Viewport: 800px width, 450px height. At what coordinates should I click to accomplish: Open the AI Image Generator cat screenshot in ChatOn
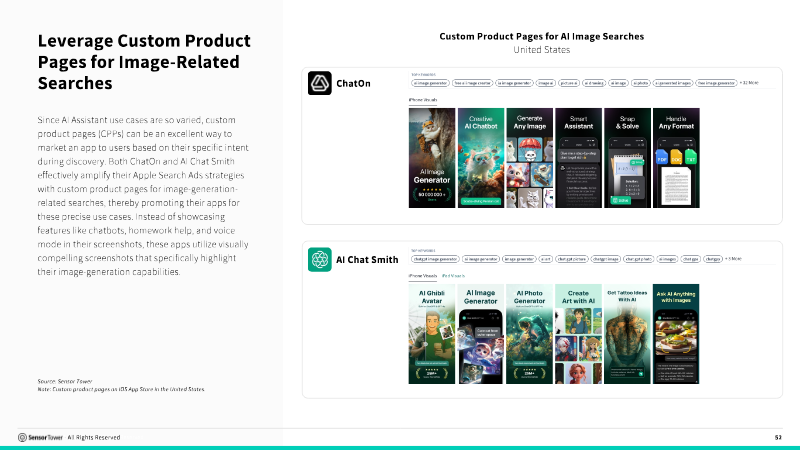[x=432, y=158]
